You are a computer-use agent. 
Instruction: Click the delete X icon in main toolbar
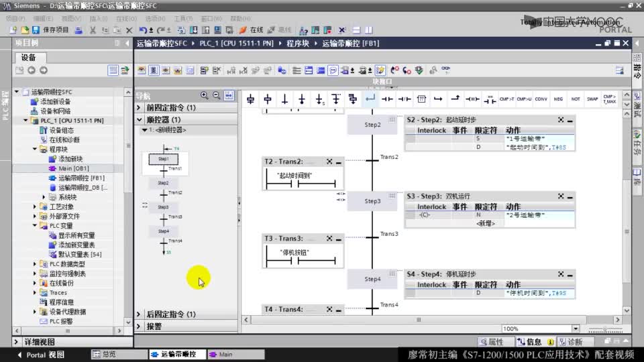coord(129,30)
